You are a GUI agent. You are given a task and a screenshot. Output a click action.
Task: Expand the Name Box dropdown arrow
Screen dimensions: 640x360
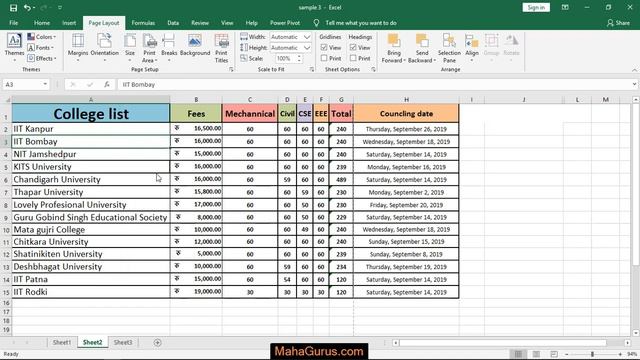(x=45, y=84)
